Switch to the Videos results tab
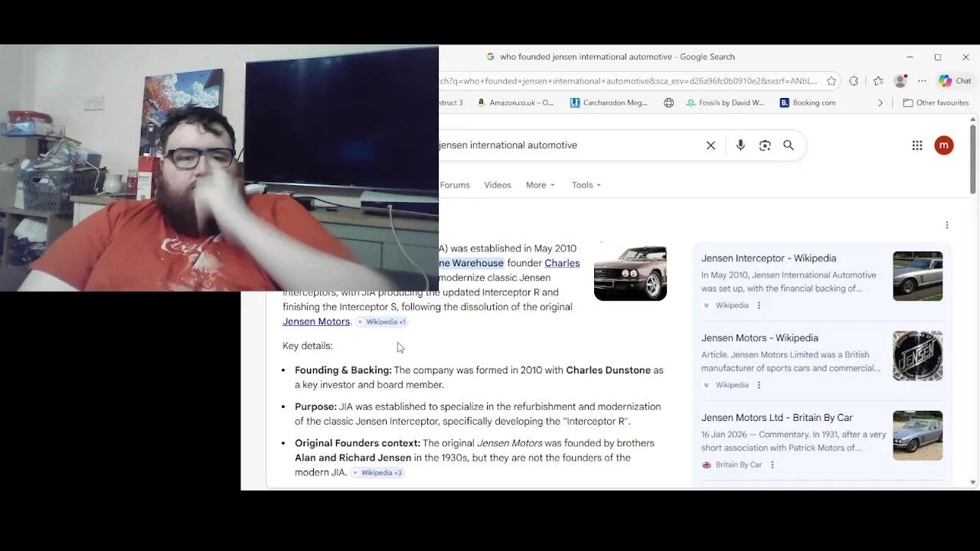The height and width of the screenshot is (551, 980). tap(498, 185)
